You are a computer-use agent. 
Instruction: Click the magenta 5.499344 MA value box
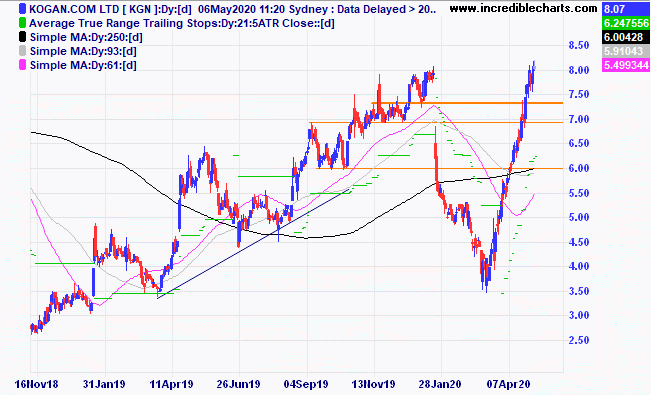click(x=626, y=65)
